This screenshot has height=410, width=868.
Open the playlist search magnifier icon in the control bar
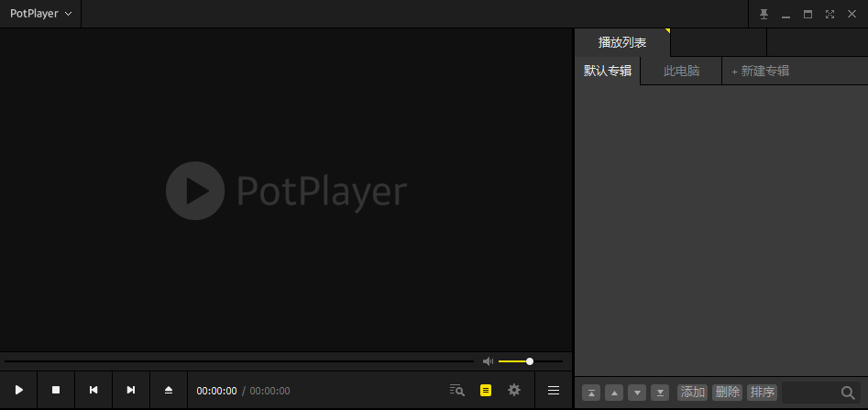pos(456,390)
